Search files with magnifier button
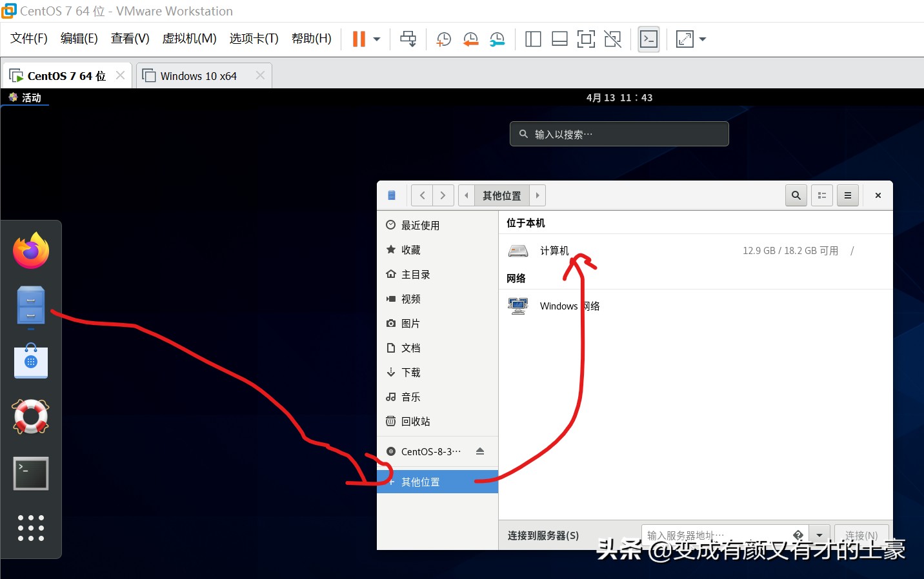 (x=796, y=195)
